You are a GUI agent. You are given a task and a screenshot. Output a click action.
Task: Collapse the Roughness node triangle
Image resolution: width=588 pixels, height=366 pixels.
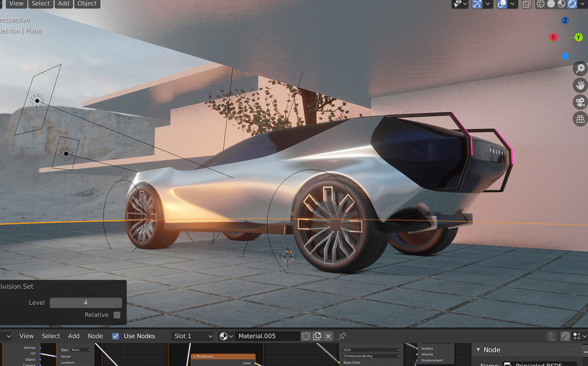tap(194, 357)
